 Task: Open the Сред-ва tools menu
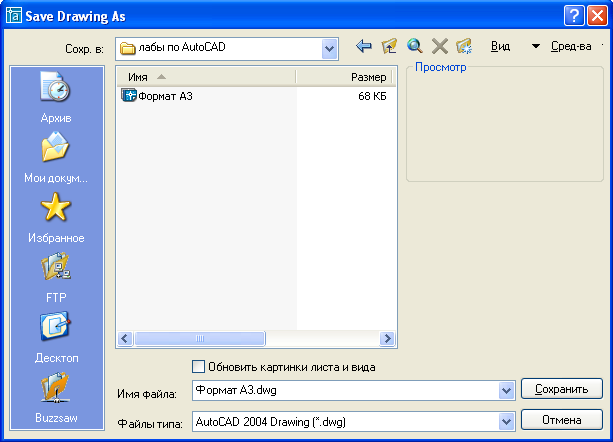coord(571,47)
